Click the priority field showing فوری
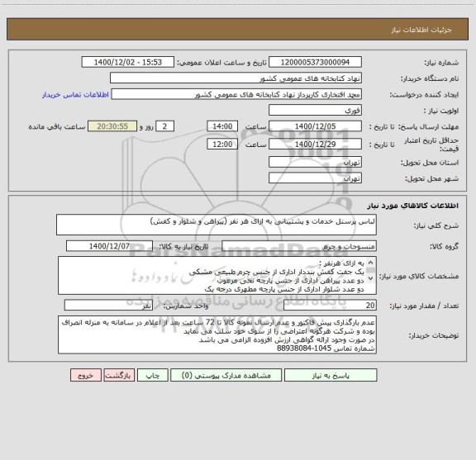Screen dimensions: 476x460 coord(315,110)
